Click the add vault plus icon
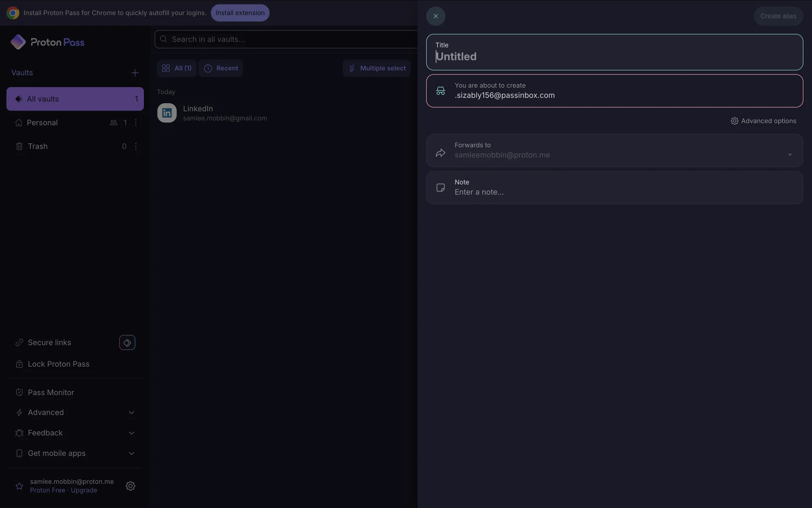This screenshot has height=508, width=812. [135, 73]
